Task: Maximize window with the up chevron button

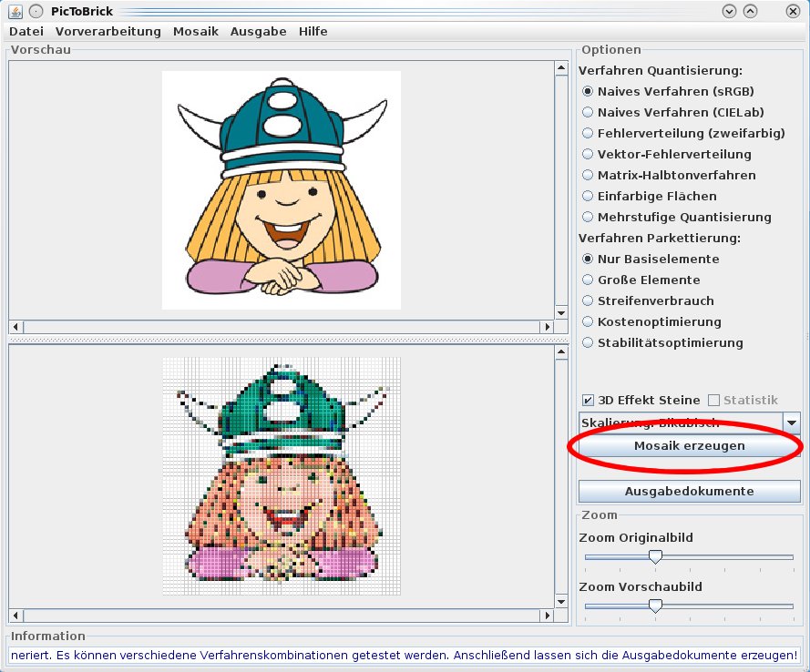Action: point(750,11)
